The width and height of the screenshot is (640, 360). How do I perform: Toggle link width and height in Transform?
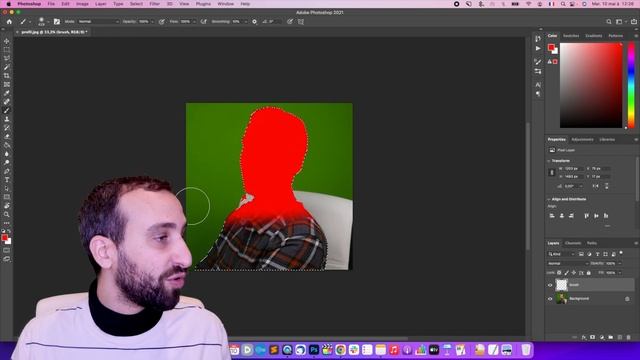[x=552, y=172]
